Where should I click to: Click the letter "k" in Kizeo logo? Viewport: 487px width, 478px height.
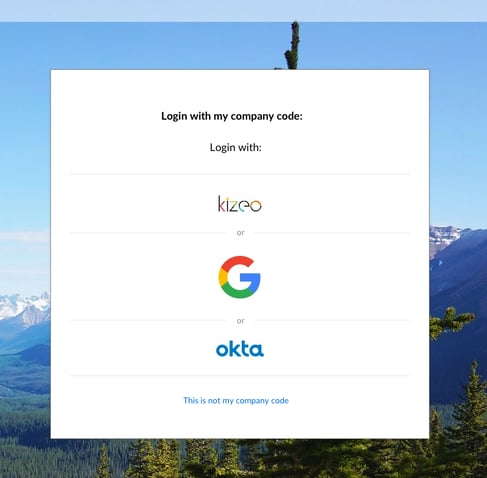click(221, 204)
